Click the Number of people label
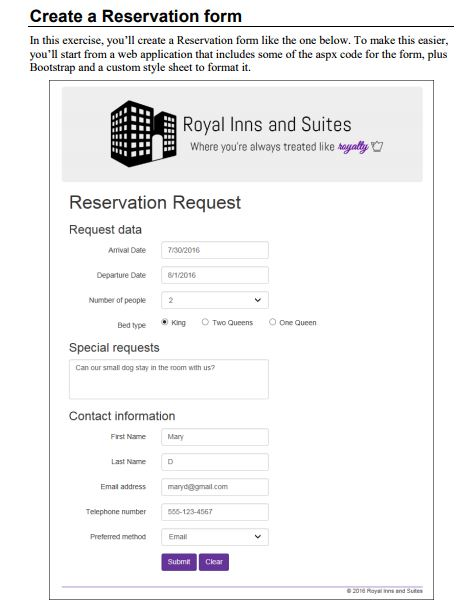The width and height of the screenshot is (471, 607). [117, 300]
